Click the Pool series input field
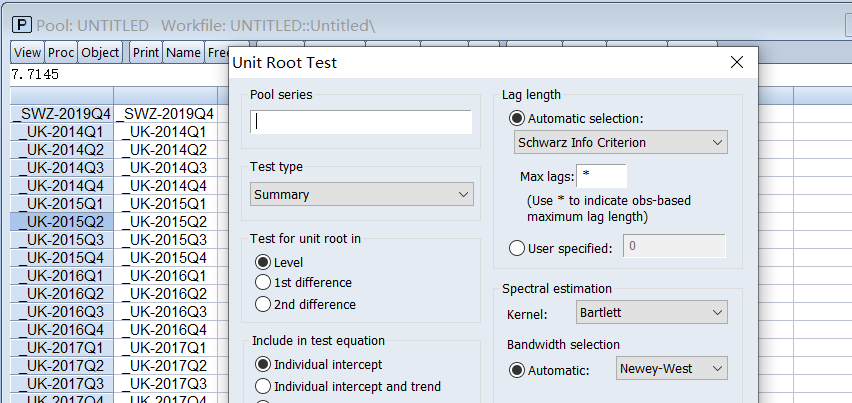 (x=361, y=122)
